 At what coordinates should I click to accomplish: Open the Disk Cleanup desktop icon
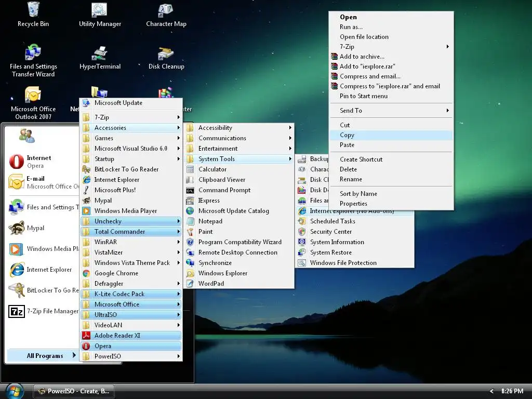166,58
